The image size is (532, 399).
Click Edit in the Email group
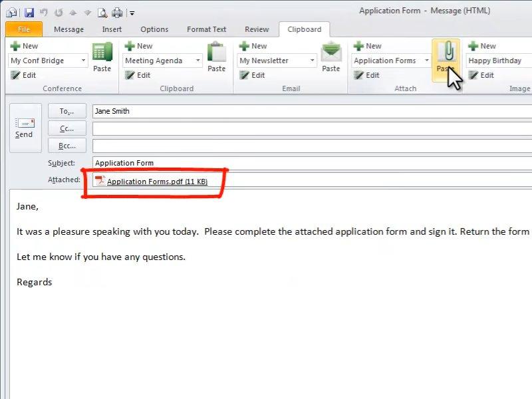click(252, 75)
